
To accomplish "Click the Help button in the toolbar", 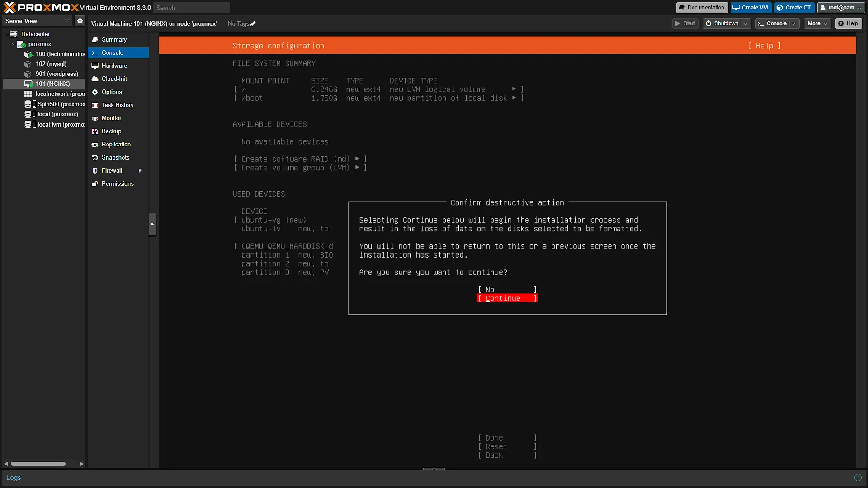I will 848,23.
